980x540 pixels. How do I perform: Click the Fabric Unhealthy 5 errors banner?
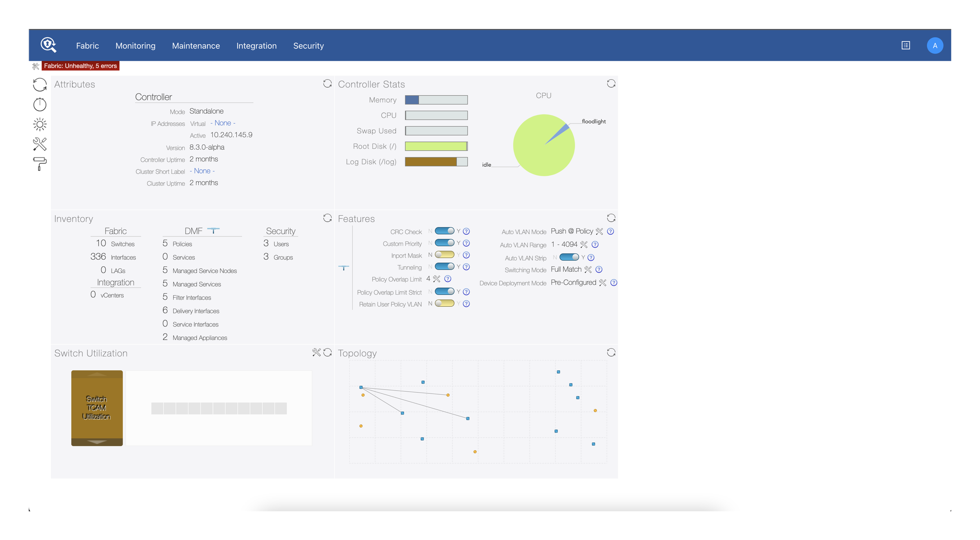pyautogui.click(x=80, y=66)
